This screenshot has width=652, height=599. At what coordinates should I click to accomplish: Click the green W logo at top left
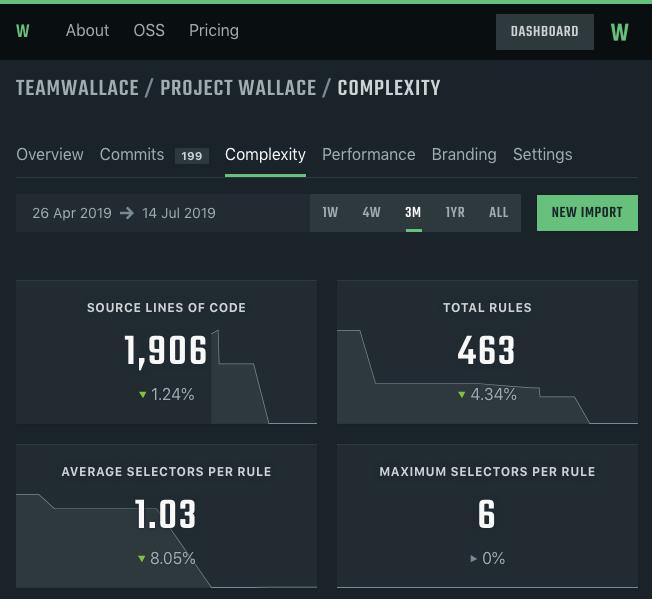(x=22, y=31)
